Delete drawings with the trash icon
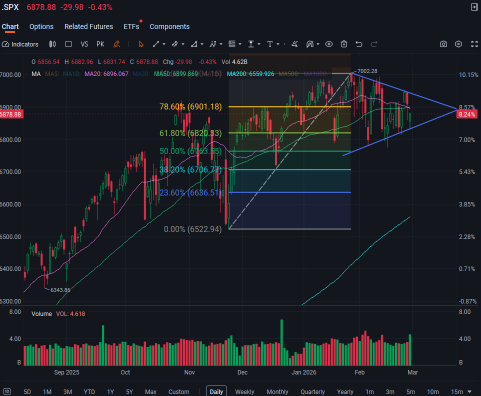The width and height of the screenshot is (481, 396). (344, 44)
